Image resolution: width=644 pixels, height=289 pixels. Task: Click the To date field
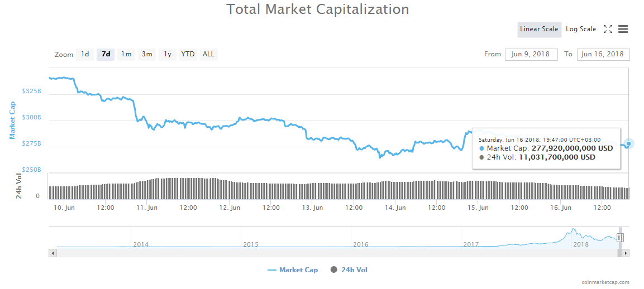pyautogui.click(x=603, y=54)
